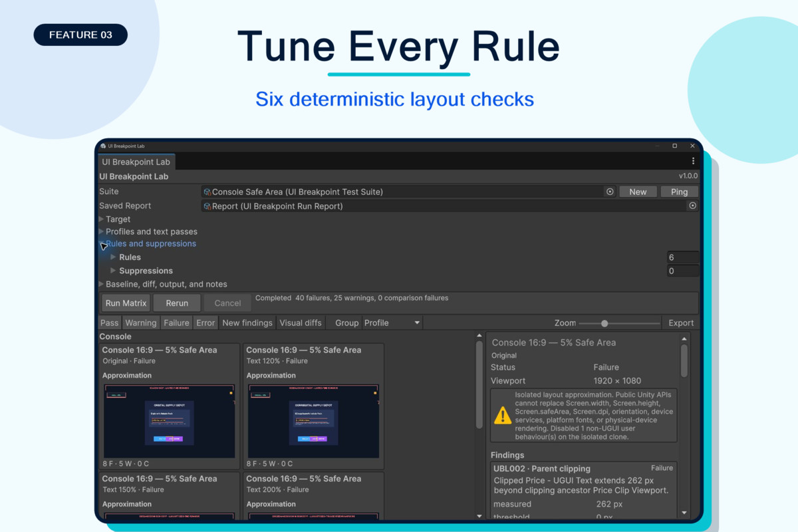
Task: Click the yellow warning triangle icon
Action: point(503,416)
